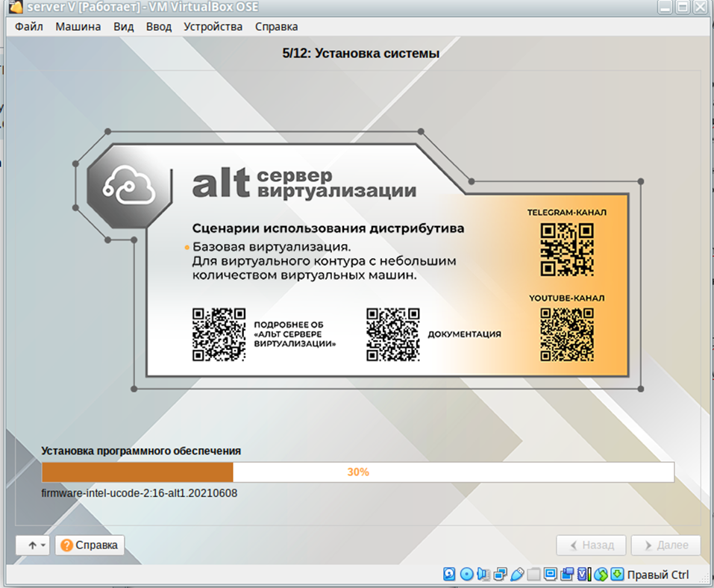Click the VirtualBox window title bar icon
Image resolution: width=714 pixels, height=588 pixels.
16,7
